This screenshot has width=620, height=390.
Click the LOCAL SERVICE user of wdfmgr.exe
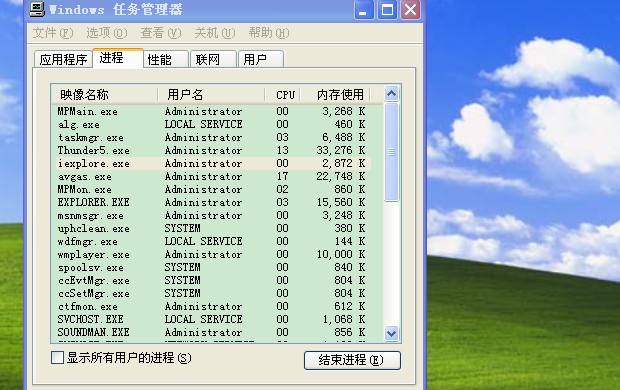point(203,241)
